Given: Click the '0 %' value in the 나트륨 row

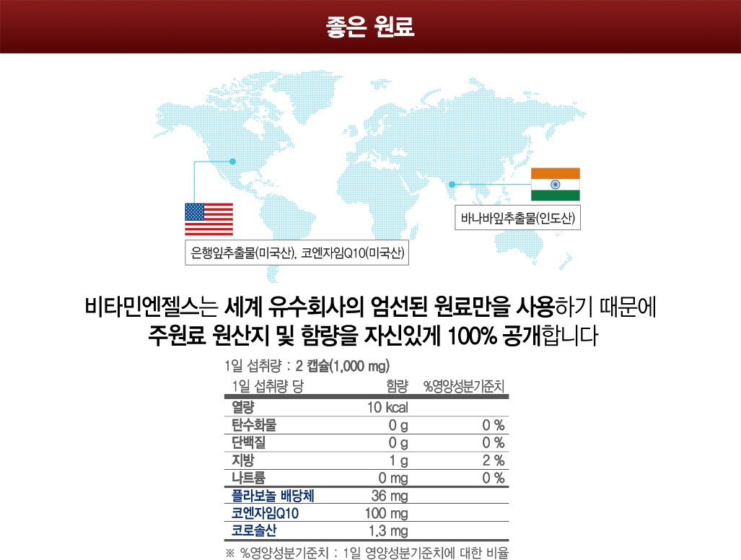Looking at the screenshot, I should (494, 478).
